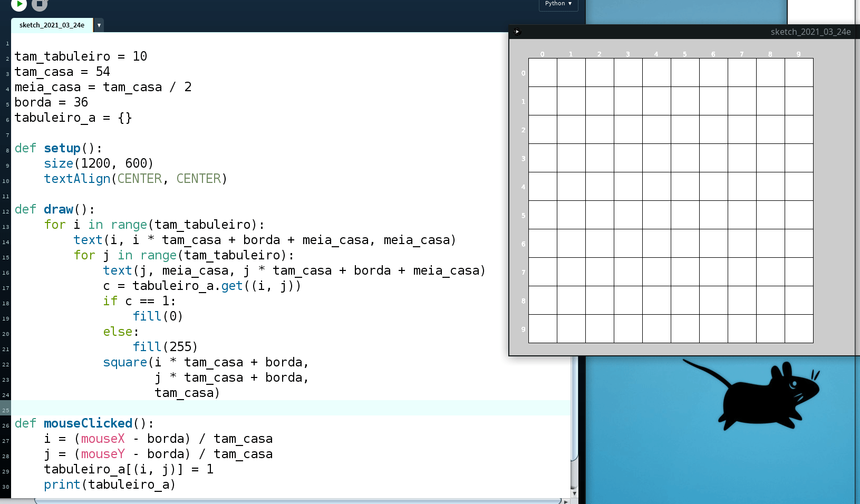Click the 'c = tabuleiro_a.get((i, j))' line
This screenshot has height=504, width=860.
point(202,286)
